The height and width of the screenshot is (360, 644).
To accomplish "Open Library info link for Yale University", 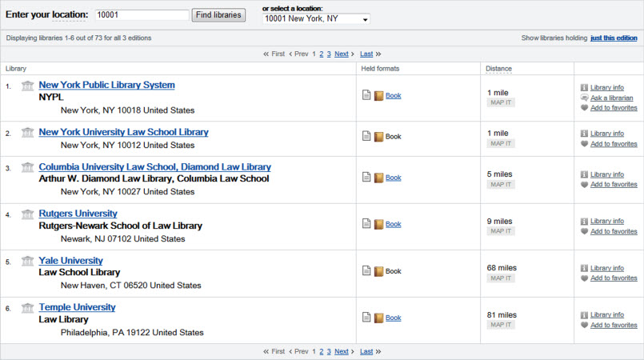I will tap(607, 268).
